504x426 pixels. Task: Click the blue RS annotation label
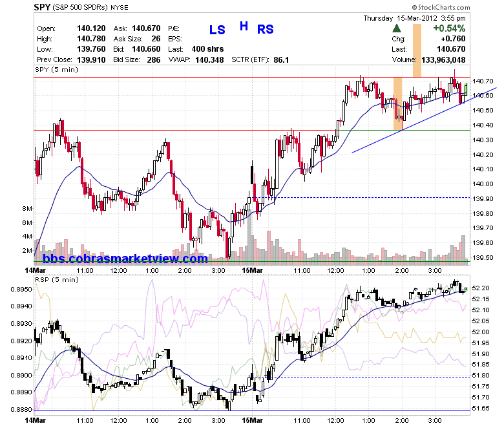(265, 29)
